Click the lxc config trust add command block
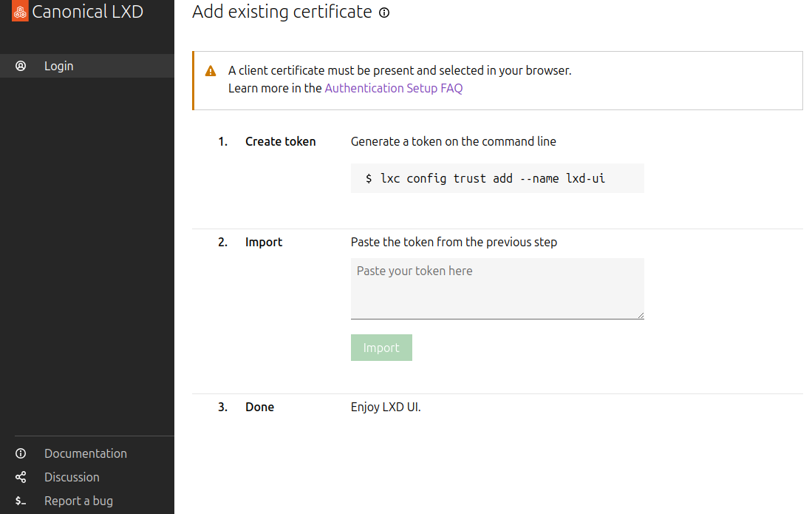The width and height of the screenshot is (812, 514). coord(497,178)
